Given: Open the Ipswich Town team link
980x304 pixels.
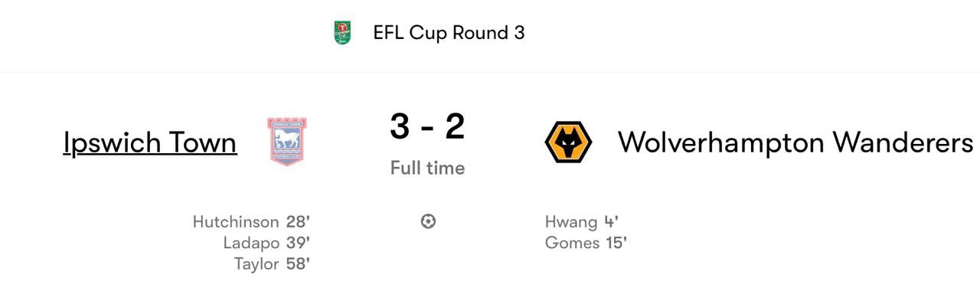Looking at the screenshot, I should click(x=150, y=142).
